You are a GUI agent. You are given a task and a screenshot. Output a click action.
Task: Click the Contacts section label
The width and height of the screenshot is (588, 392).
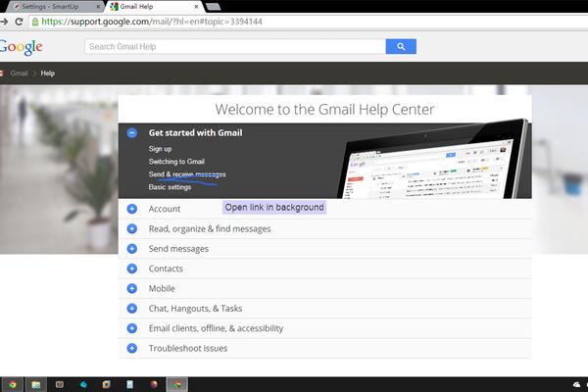pyautogui.click(x=166, y=269)
